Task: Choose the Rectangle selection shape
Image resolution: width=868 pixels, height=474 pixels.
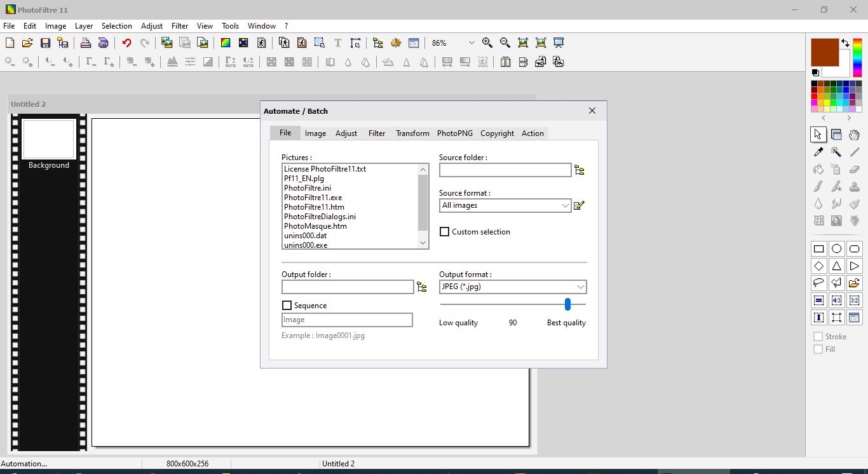Action: coord(818,248)
